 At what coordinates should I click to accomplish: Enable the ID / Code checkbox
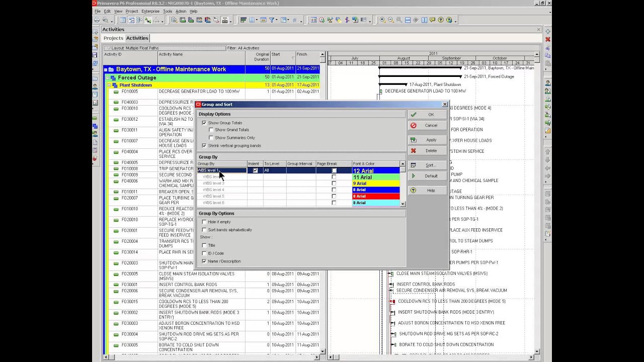(204, 253)
